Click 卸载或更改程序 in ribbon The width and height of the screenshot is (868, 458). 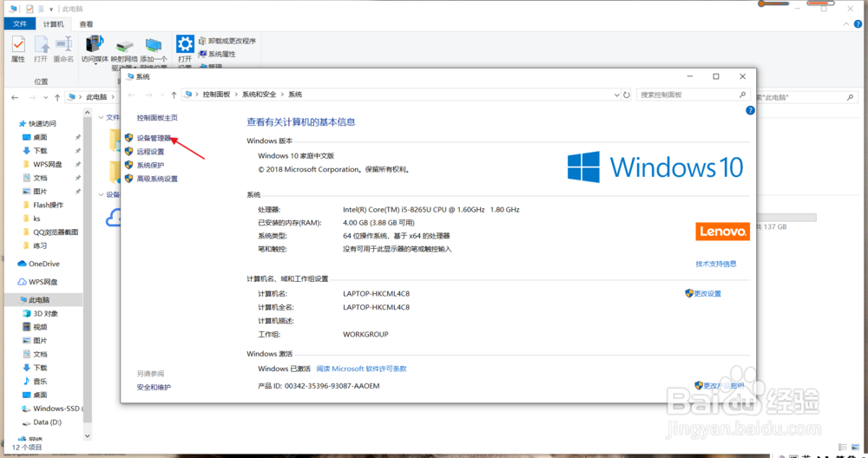[x=227, y=41]
